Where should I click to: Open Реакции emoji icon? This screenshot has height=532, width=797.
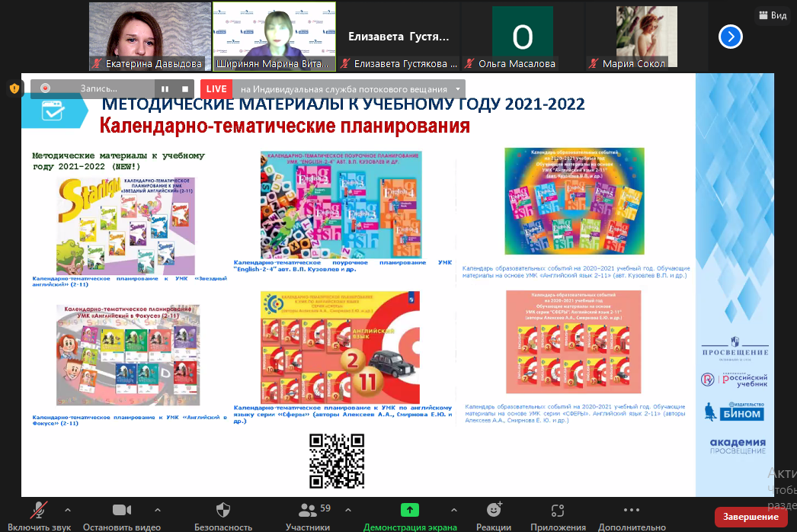pyautogui.click(x=494, y=510)
